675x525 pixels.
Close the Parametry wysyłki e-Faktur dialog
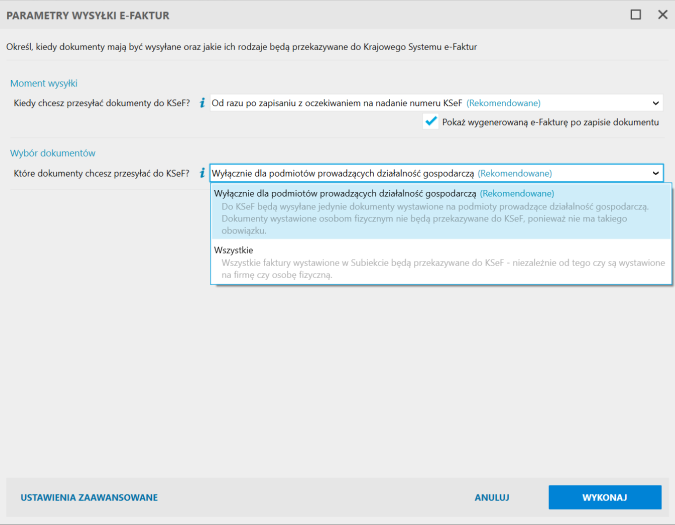tap(661, 15)
